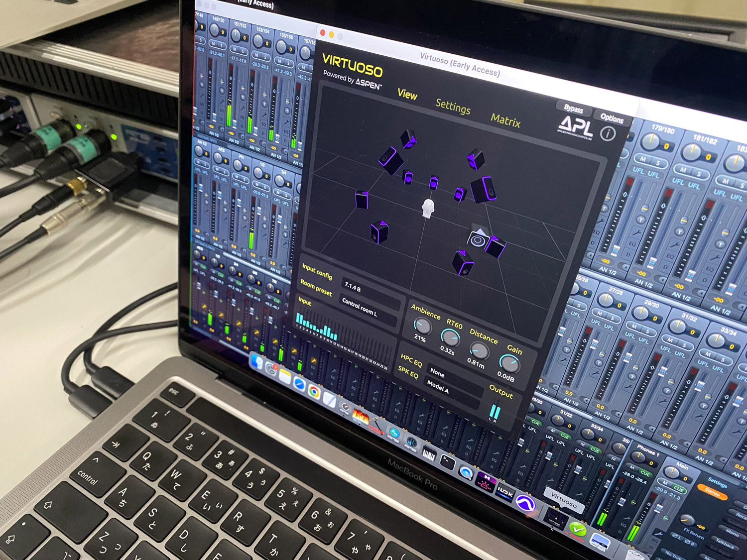The height and width of the screenshot is (560, 747).
Task: Mute the Main output channel
Action: point(664,482)
